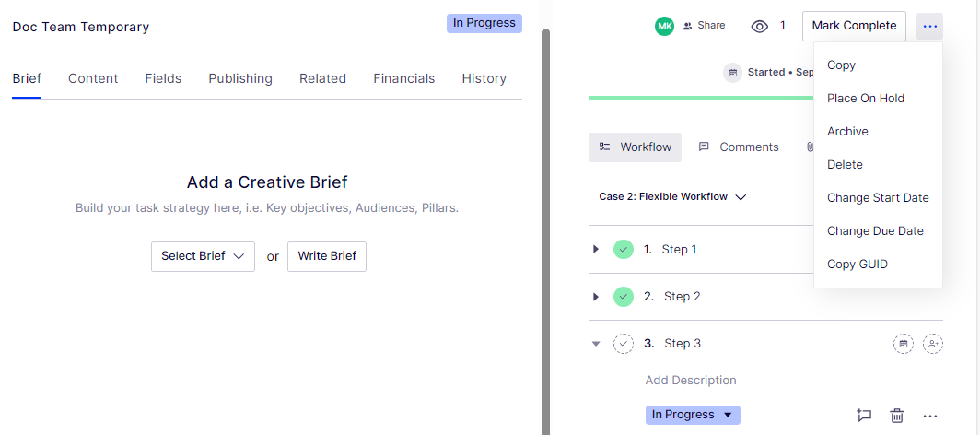
Task: Delete Step 3 using trash icon
Action: (x=896, y=415)
